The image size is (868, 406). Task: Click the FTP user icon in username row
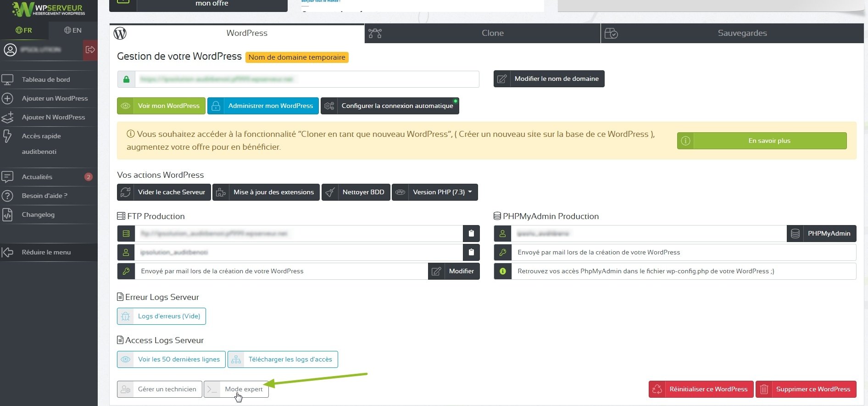tap(126, 252)
